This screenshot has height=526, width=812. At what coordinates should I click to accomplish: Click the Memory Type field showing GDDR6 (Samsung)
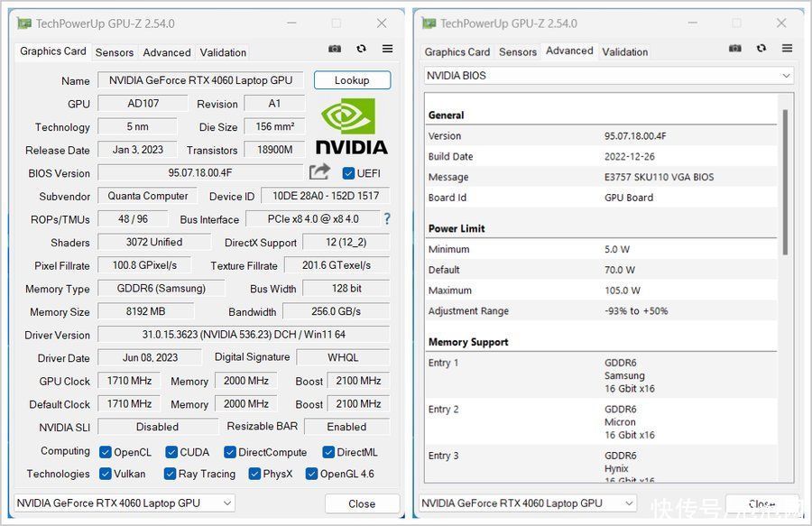click(x=161, y=289)
